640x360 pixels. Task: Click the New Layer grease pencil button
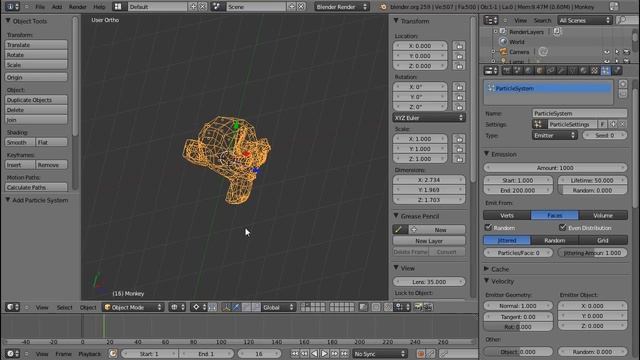(x=429, y=241)
